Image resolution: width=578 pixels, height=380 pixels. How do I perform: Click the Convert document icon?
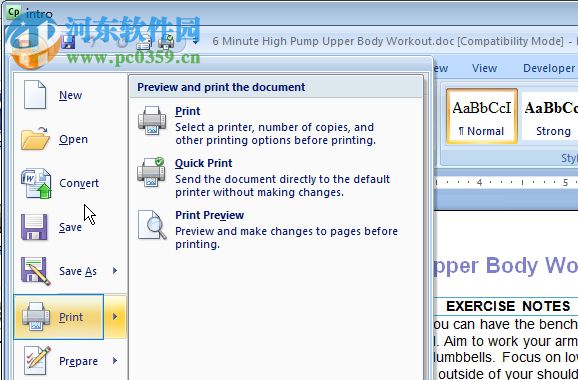36,183
